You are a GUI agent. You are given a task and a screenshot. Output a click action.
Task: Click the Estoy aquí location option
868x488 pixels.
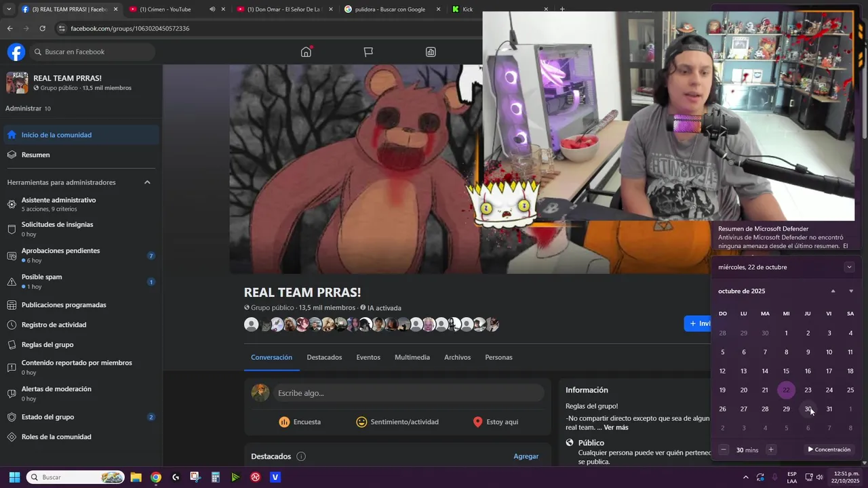click(495, 422)
